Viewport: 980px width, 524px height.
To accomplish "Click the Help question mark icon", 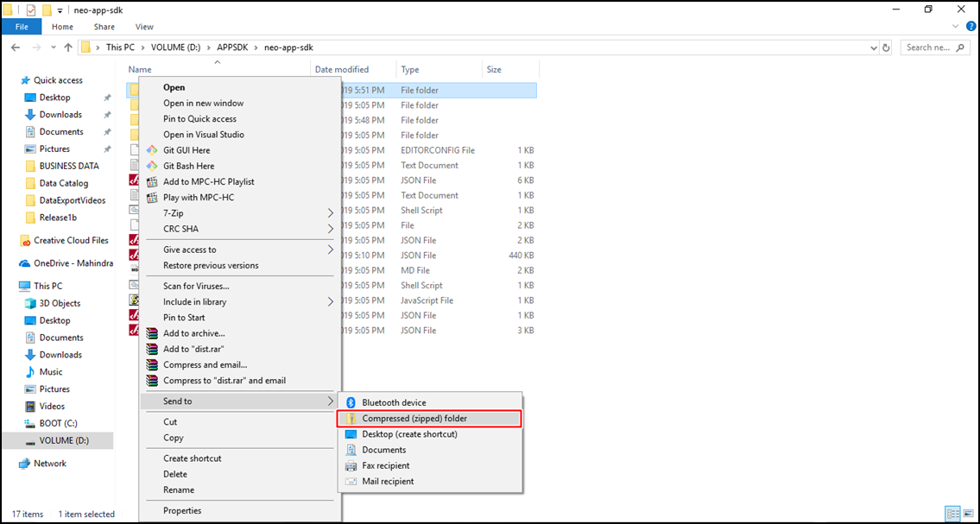I will [971, 26].
